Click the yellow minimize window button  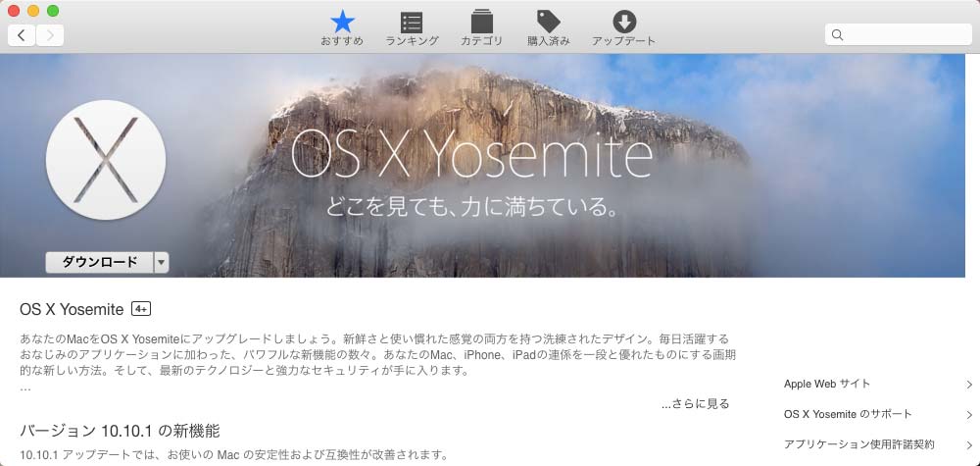(33, 11)
